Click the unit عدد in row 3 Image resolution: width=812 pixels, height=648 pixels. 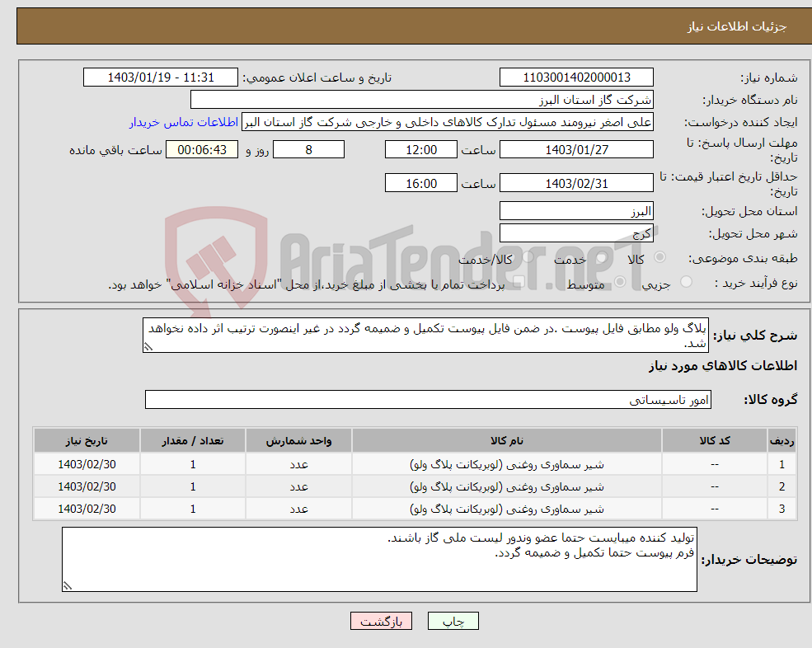pyautogui.click(x=298, y=509)
